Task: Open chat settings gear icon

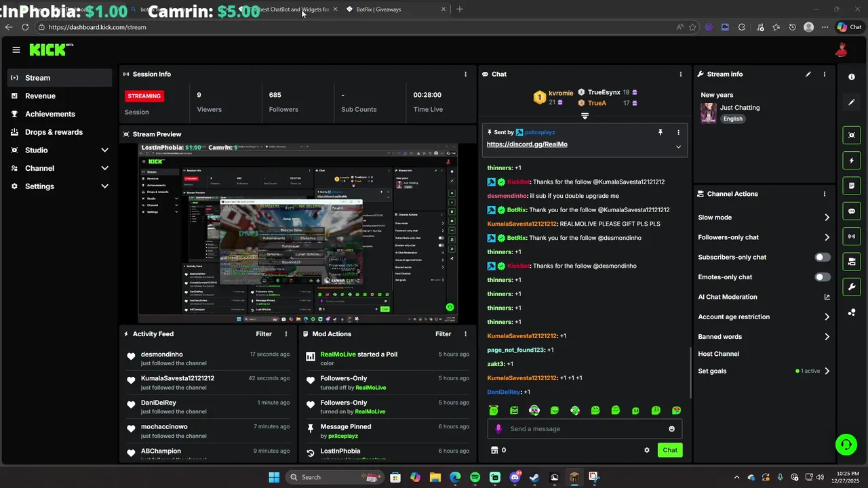Action: click(x=647, y=450)
